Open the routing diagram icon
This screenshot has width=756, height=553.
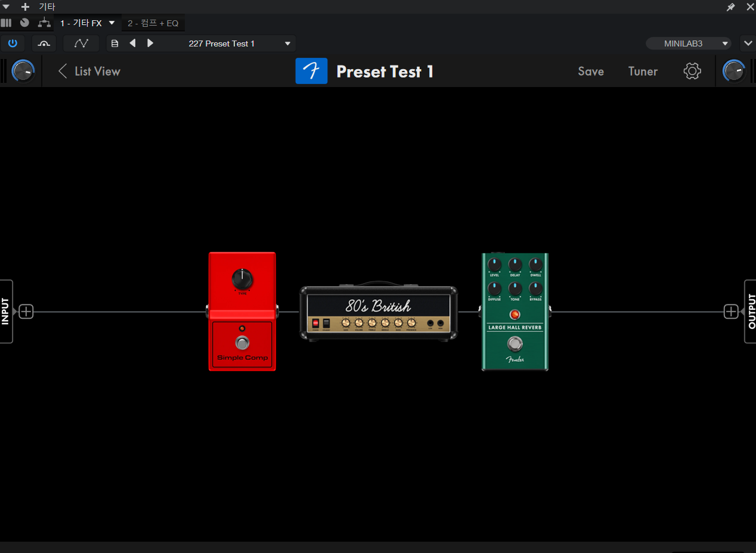[44, 23]
